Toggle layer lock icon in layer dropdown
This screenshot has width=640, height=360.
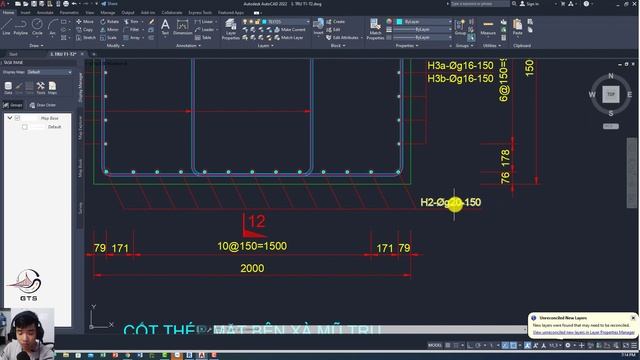[x=257, y=22]
